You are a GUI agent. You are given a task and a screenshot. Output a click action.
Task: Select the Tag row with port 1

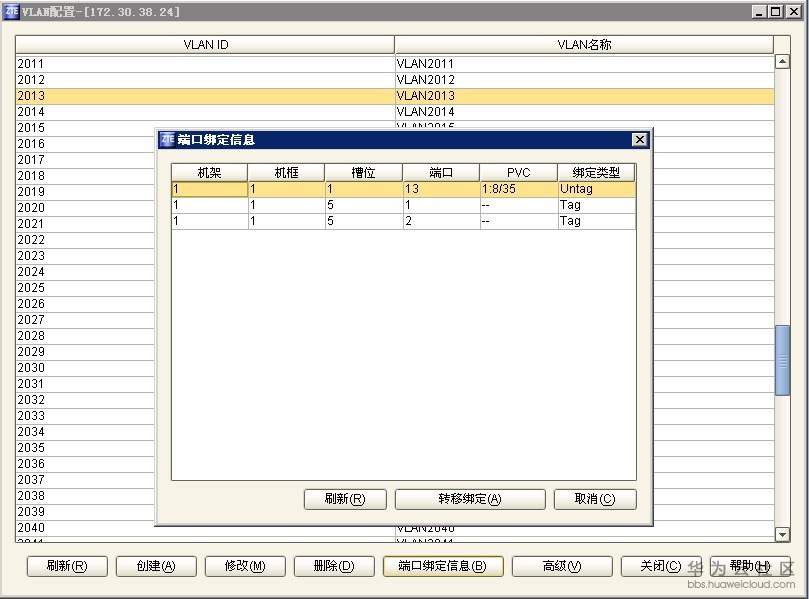pyautogui.click(x=403, y=205)
